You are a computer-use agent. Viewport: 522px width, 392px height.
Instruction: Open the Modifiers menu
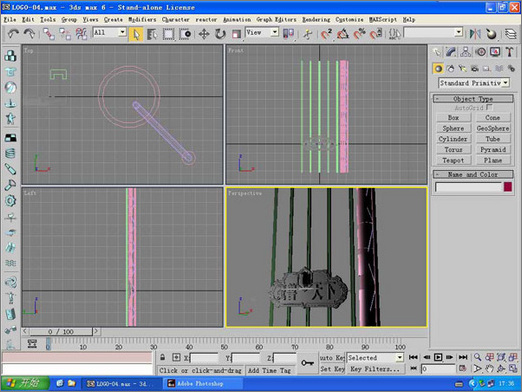tap(142, 20)
